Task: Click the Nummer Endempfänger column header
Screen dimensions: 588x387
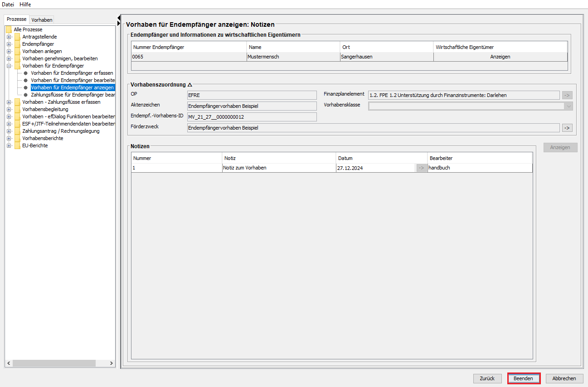Action: click(x=189, y=47)
